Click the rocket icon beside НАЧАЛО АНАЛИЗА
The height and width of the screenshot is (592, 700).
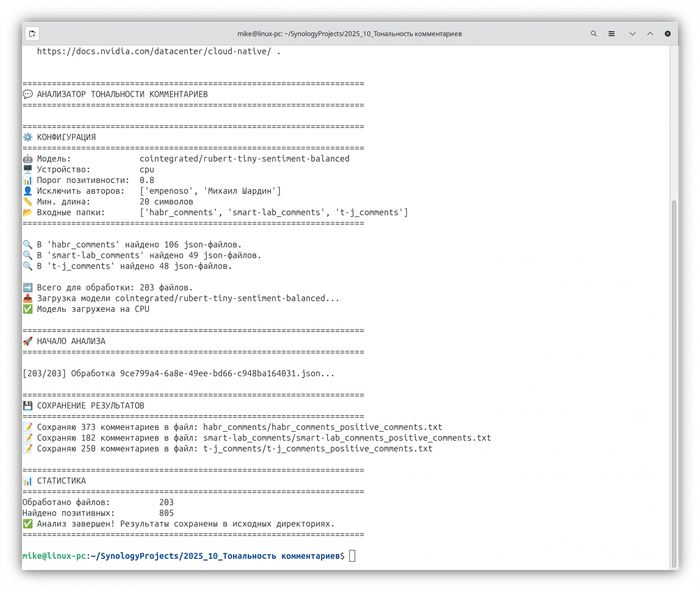pos(27,341)
